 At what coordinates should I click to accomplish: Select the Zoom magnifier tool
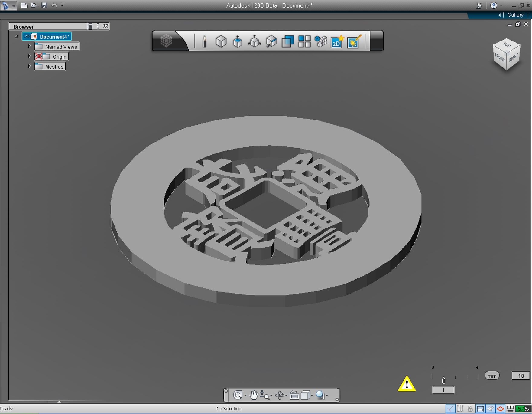click(x=264, y=395)
